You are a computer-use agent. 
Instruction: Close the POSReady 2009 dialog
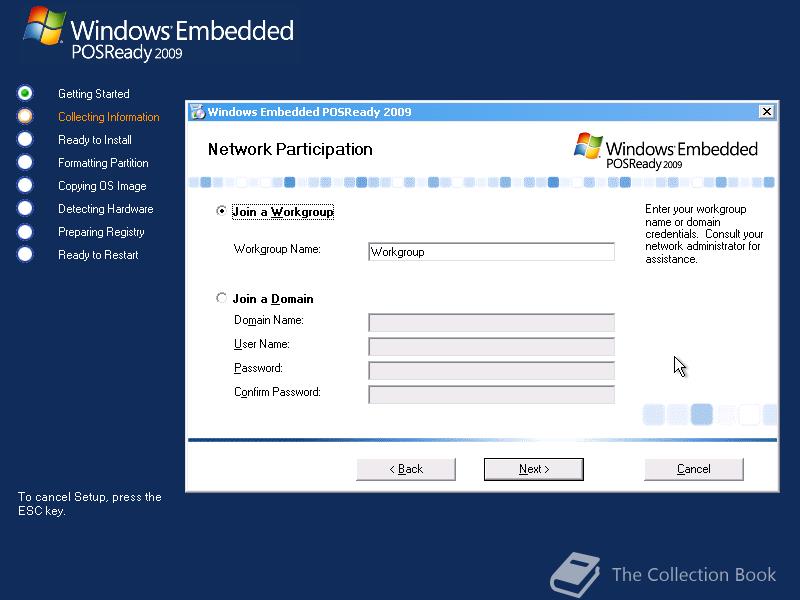tap(766, 111)
